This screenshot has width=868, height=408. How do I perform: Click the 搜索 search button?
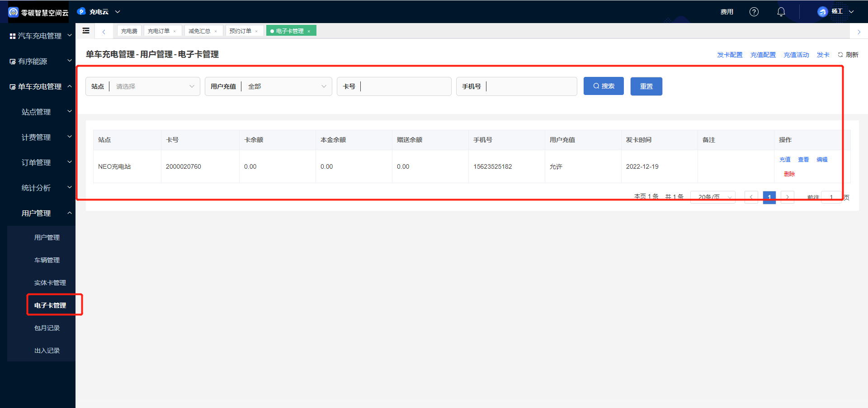click(604, 86)
